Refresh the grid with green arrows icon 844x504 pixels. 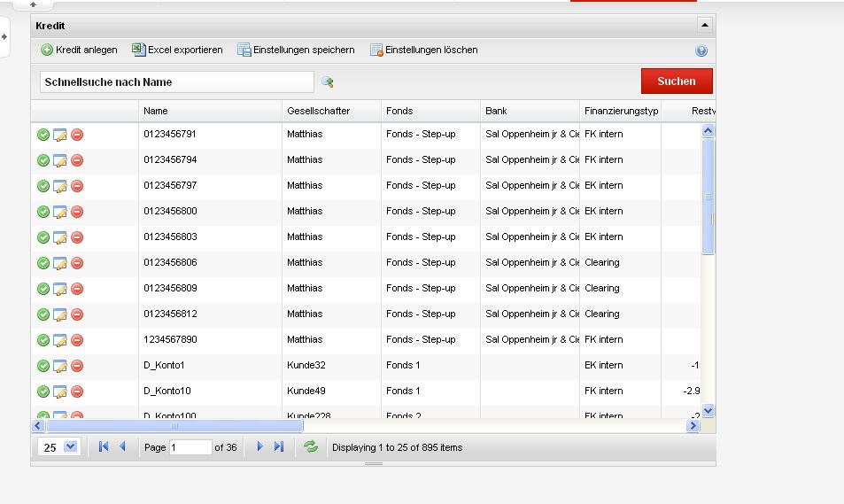pyautogui.click(x=311, y=446)
